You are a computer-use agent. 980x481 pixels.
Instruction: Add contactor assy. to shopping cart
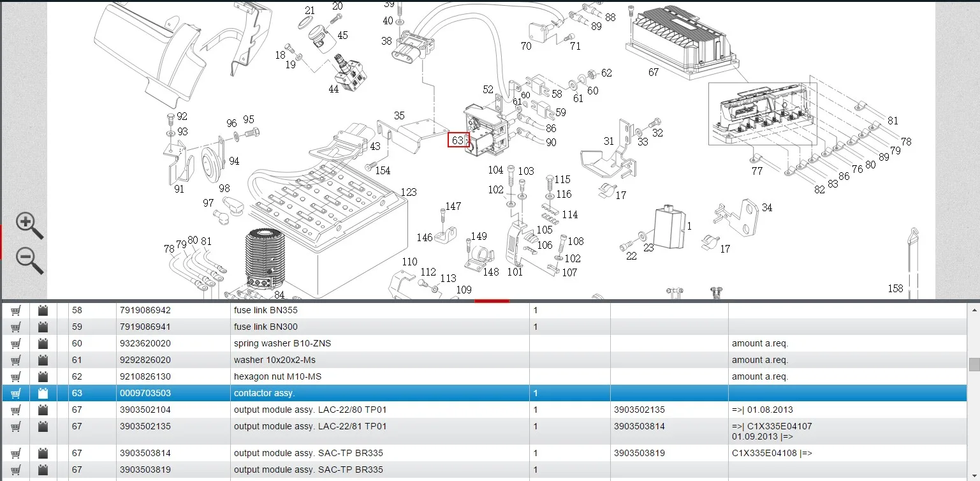tap(15, 394)
